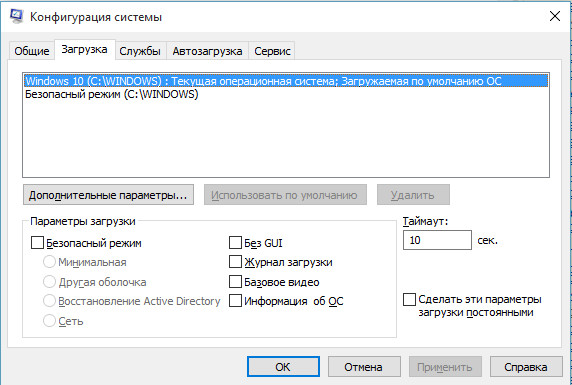The width and height of the screenshot is (572, 385).
Task: Check Информация об ОС option
Action: (235, 301)
